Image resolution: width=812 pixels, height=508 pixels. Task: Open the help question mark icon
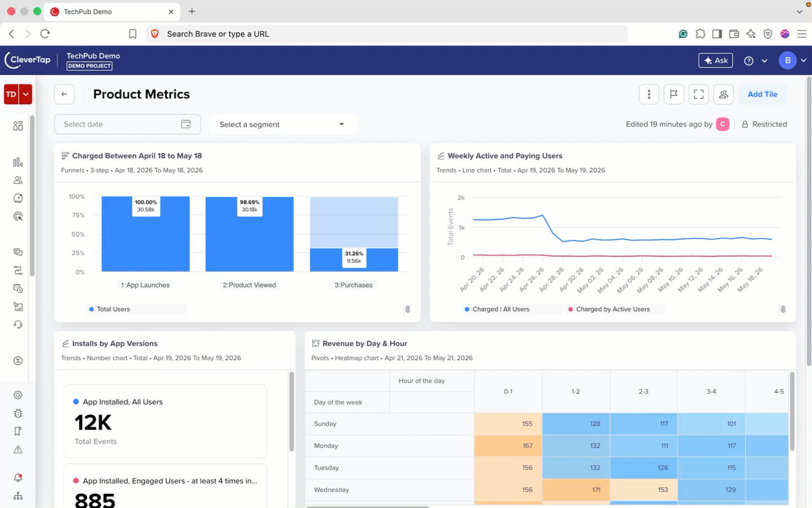[749, 61]
